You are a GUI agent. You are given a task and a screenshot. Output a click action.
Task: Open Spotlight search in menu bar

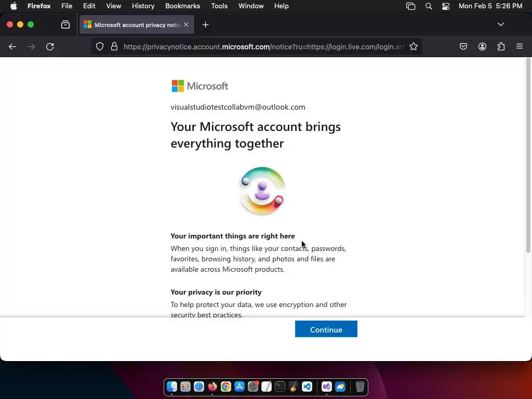coord(429,6)
